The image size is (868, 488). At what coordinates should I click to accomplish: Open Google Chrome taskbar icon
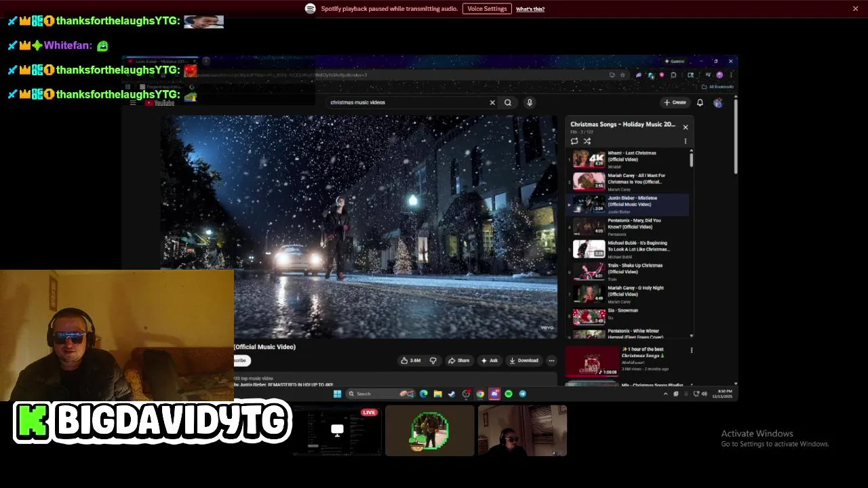pos(480,394)
